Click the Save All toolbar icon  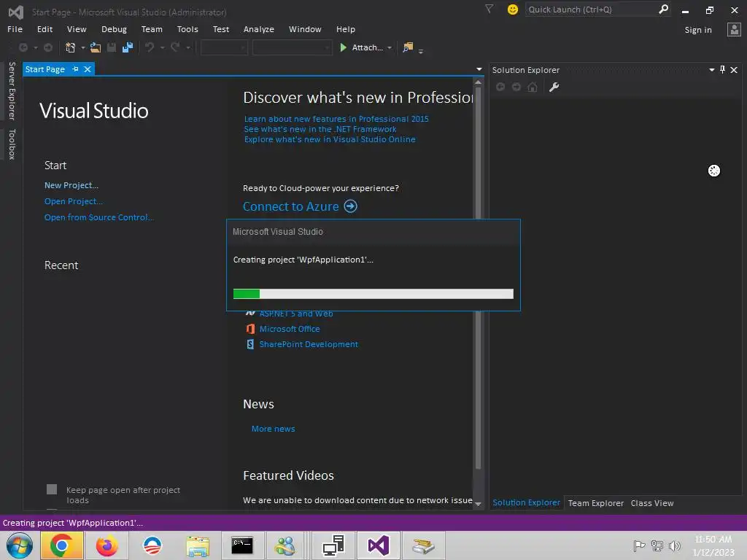click(x=127, y=47)
